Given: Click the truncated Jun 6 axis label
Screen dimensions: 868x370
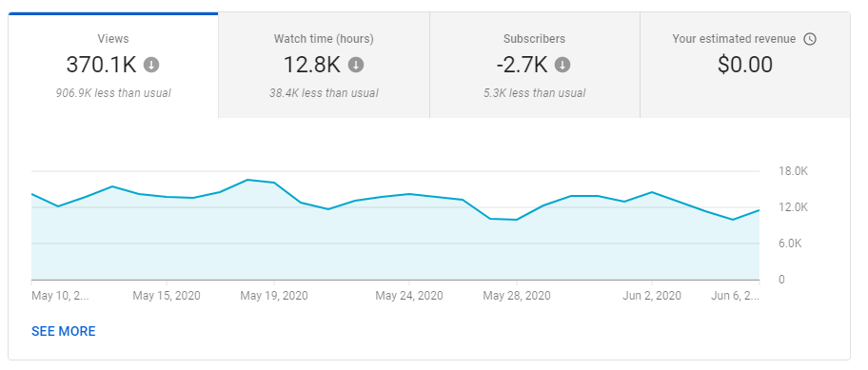Looking at the screenshot, I should click(735, 296).
